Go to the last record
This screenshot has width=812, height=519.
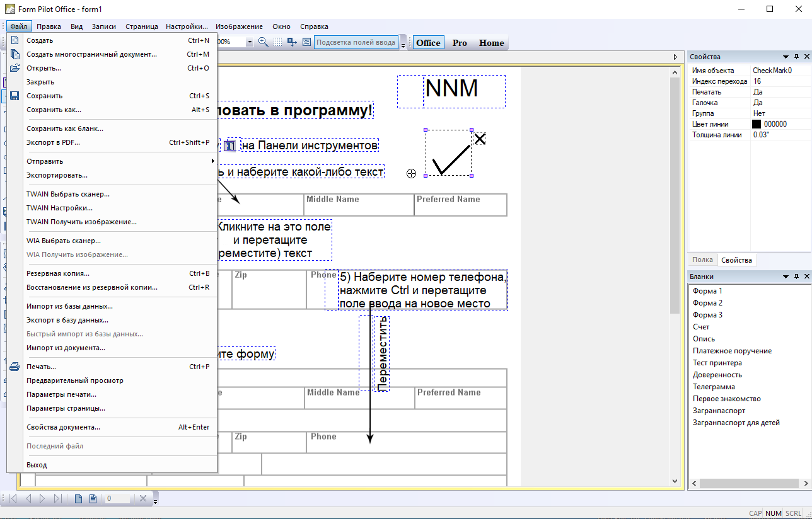[57, 499]
